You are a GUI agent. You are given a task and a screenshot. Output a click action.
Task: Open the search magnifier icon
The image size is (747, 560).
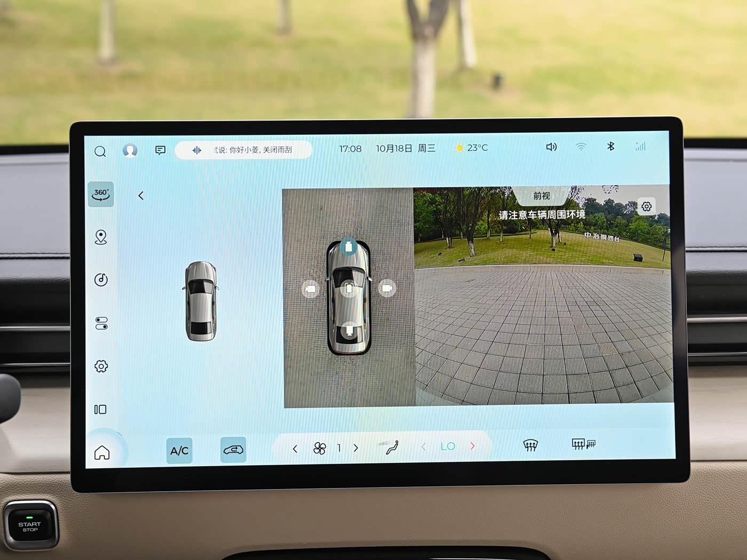tap(100, 151)
